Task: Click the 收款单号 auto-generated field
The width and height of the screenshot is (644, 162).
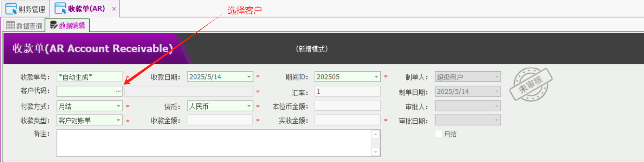Action: 90,77
